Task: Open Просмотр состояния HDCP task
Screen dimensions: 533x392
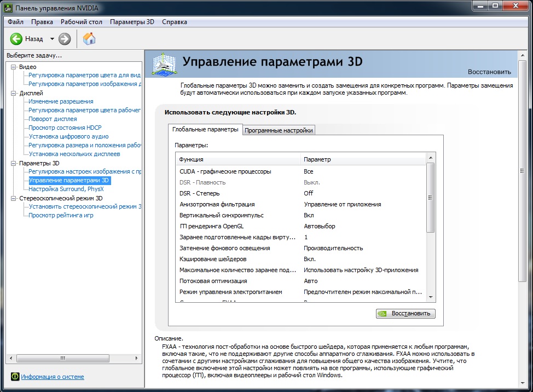Action: tap(65, 128)
